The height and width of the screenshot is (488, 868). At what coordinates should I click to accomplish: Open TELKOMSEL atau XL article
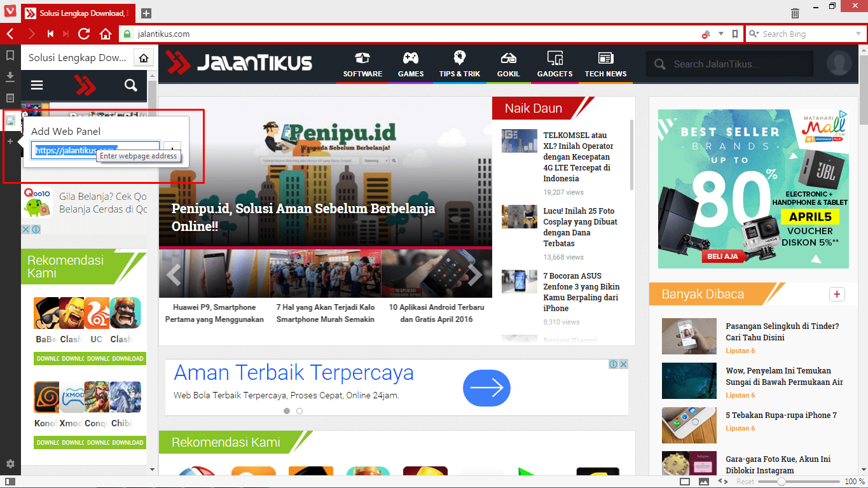tap(579, 157)
